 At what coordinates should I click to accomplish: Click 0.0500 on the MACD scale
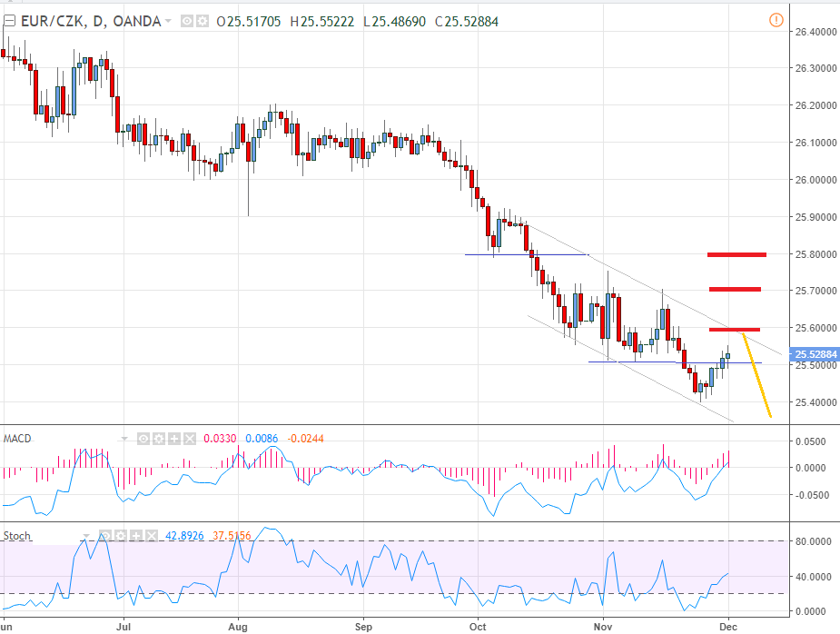811,441
